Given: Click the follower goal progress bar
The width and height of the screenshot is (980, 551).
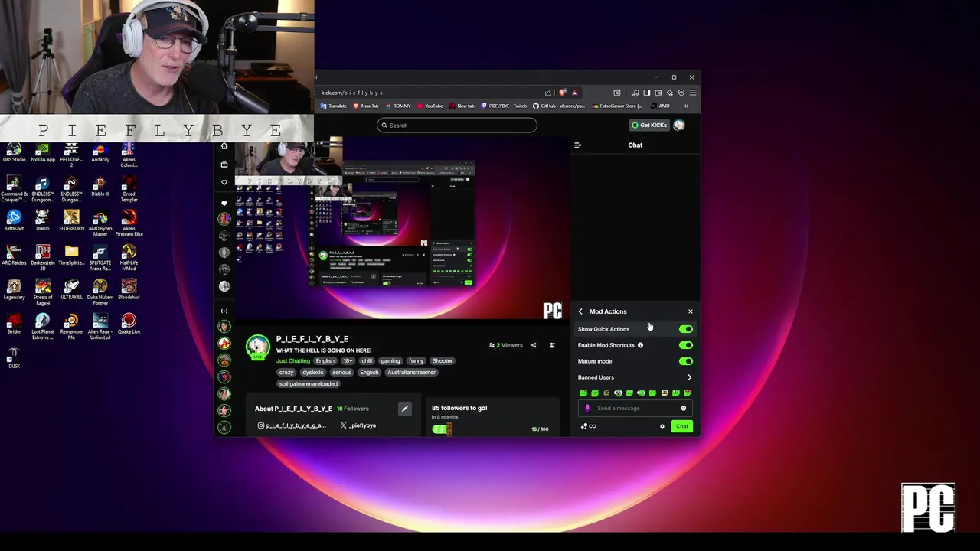Looking at the screenshot, I should tap(442, 429).
